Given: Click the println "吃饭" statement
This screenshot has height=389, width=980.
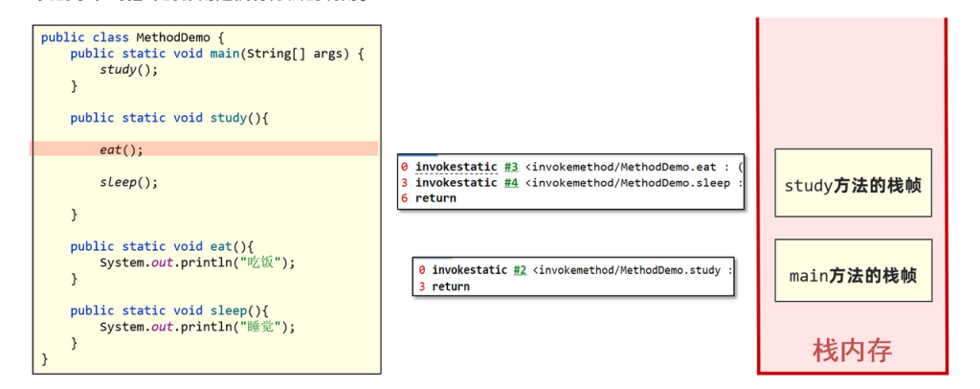Looking at the screenshot, I should click(197, 263).
